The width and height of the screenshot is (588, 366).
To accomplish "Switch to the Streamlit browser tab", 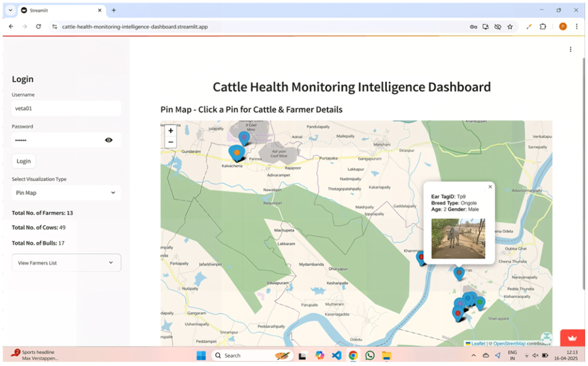I will point(61,10).
